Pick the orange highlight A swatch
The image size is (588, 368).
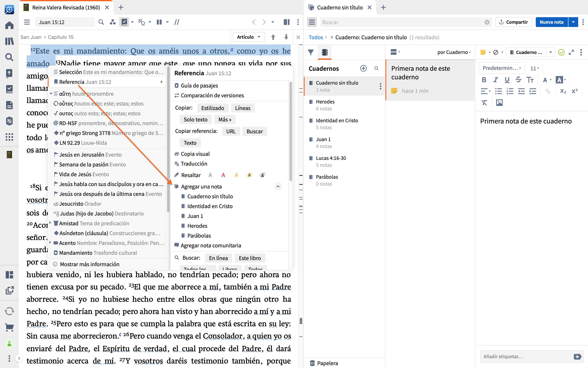coord(236,175)
